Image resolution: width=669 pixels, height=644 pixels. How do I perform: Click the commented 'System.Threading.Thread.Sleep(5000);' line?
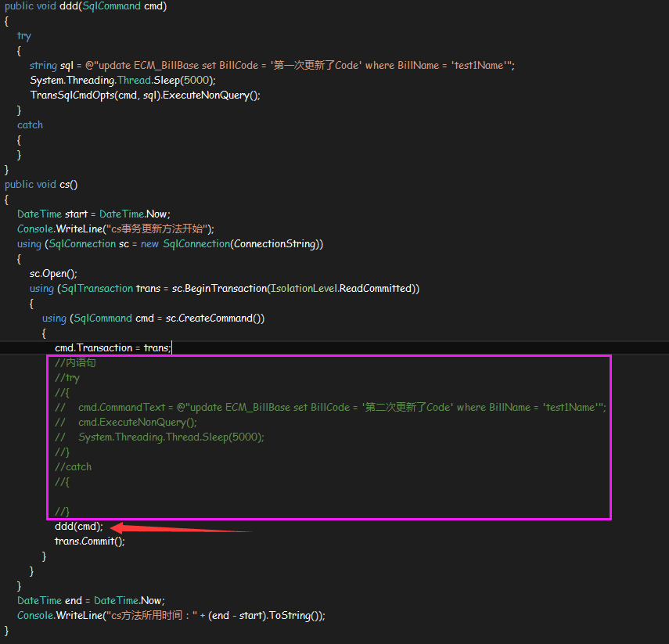click(x=160, y=437)
